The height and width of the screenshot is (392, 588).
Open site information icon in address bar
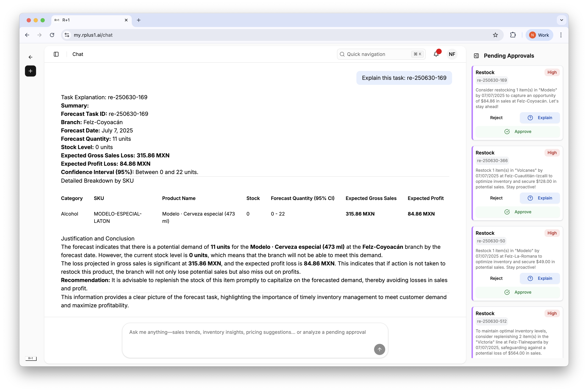67,35
